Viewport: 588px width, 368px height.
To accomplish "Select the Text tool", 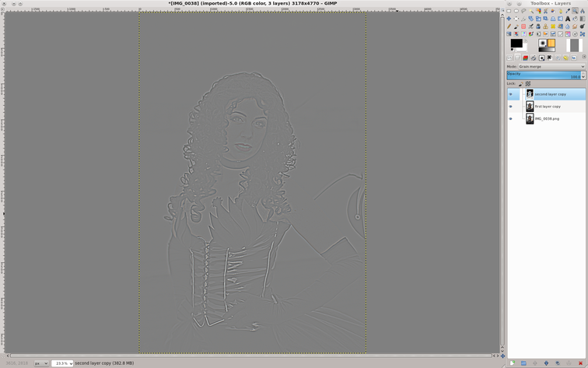I will (568, 19).
